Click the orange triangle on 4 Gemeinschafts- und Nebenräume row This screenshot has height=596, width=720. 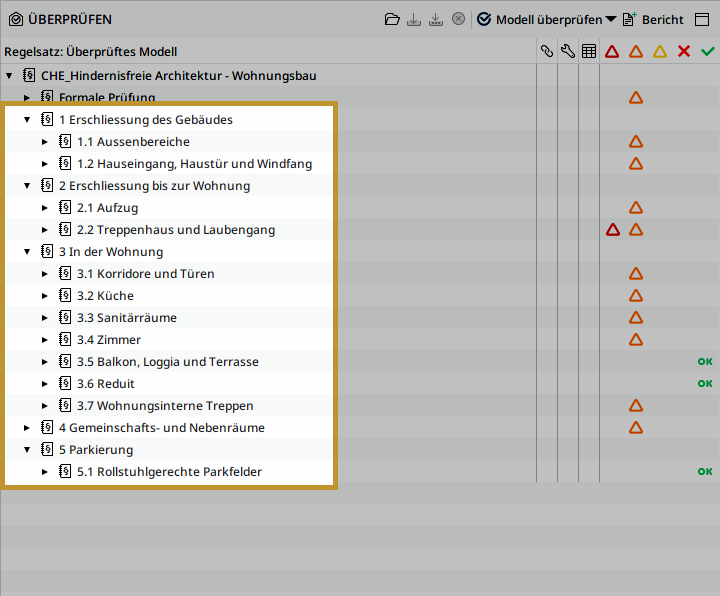click(636, 427)
